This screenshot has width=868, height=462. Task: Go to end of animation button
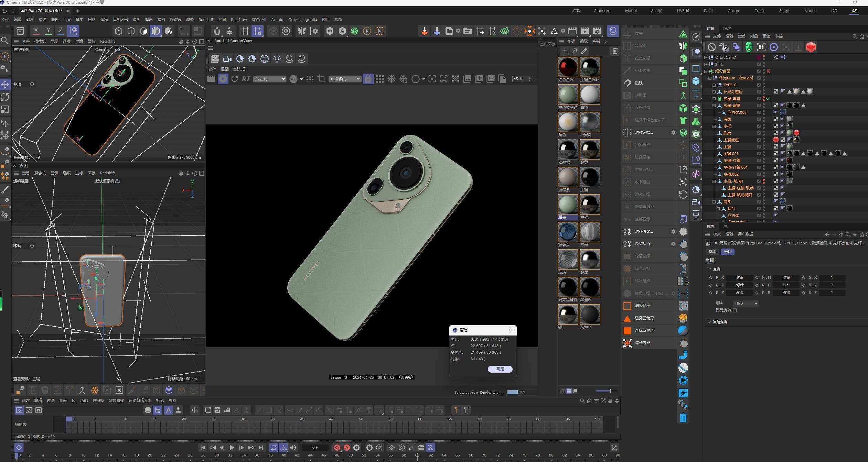261,448
